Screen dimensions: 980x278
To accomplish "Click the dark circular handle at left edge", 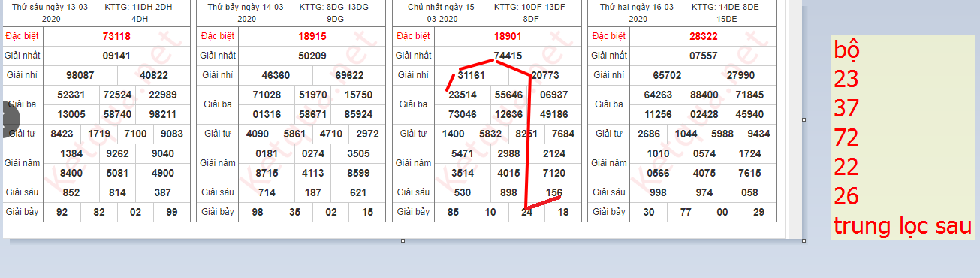I will 11,118.
